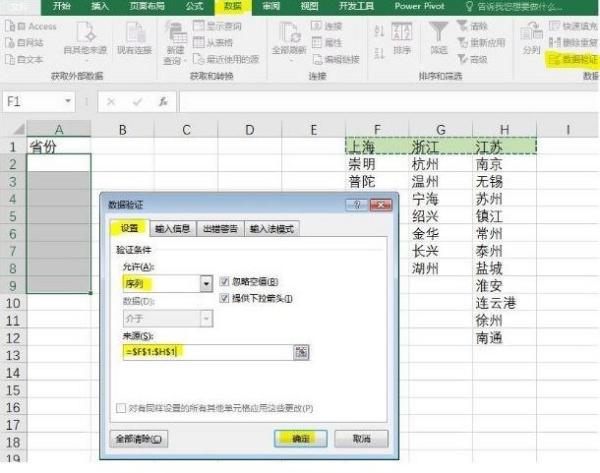Toggle the 忽略空值 checkbox
Image resolution: width=600 pixels, height=473 pixels.
click(224, 282)
